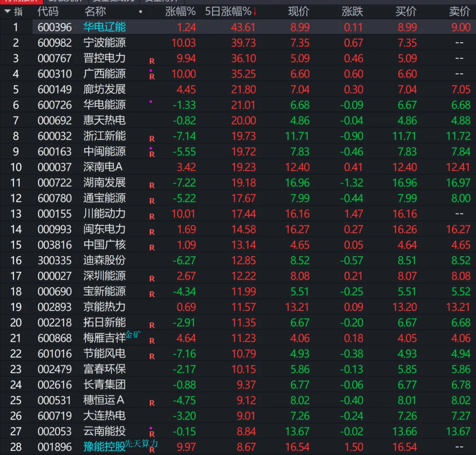476x455 pixels.
Task: Click the R marker in the 拓日新能 row
Action: pos(152,325)
